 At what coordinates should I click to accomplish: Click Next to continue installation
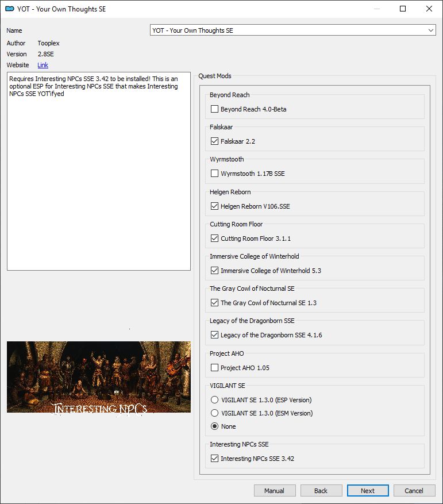368,491
